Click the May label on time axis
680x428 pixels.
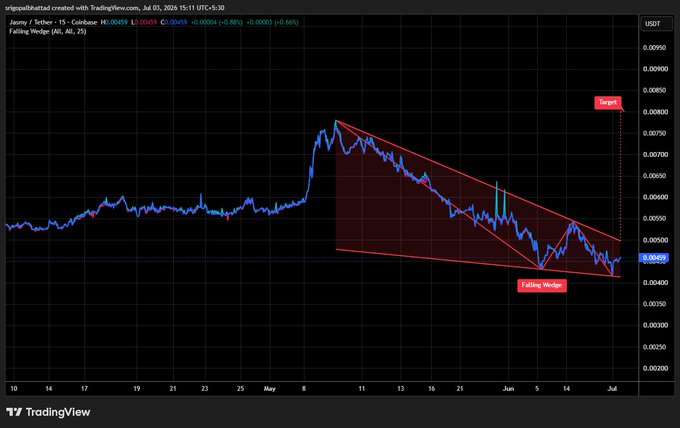coord(270,389)
